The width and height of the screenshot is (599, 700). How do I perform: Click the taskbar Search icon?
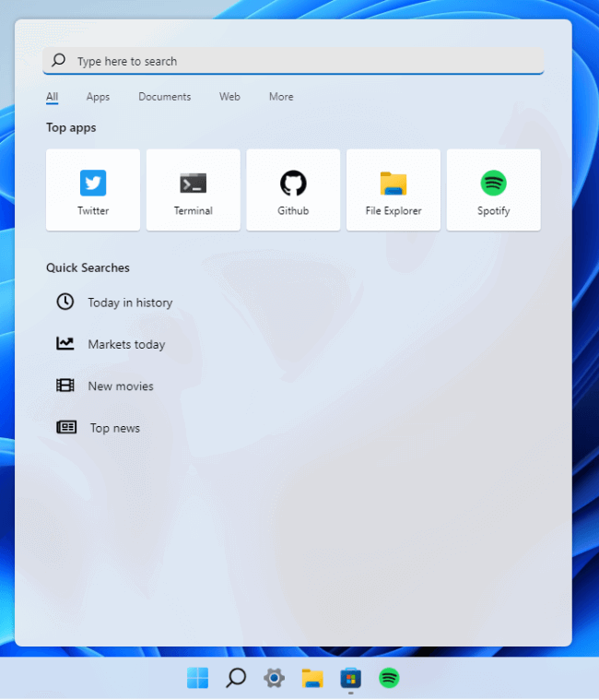236,678
